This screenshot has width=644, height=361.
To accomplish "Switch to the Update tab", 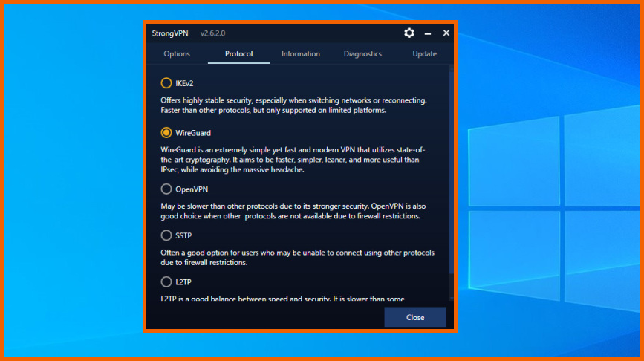I will (x=424, y=53).
